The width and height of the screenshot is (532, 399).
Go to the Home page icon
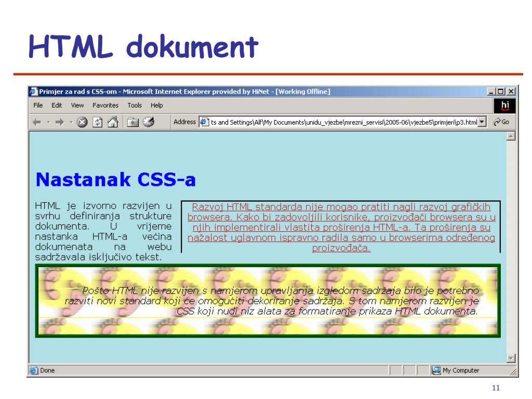click(x=113, y=122)
